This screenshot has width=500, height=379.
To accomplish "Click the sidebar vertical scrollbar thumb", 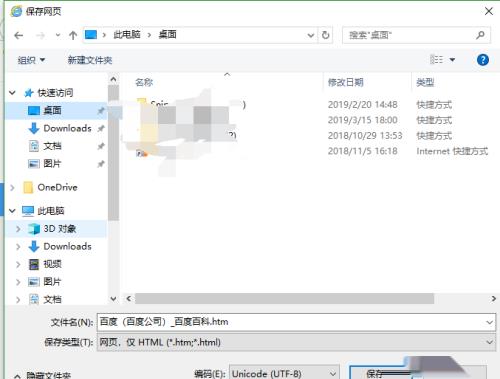I will pyautogui.click(x=113, y=153).
